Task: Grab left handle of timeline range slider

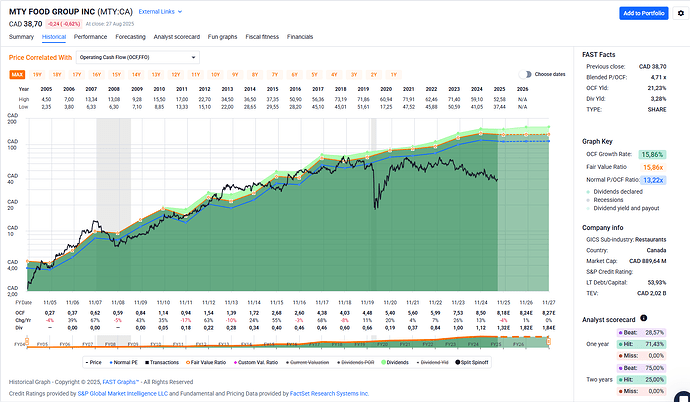Action: click(x=27, y=341)
